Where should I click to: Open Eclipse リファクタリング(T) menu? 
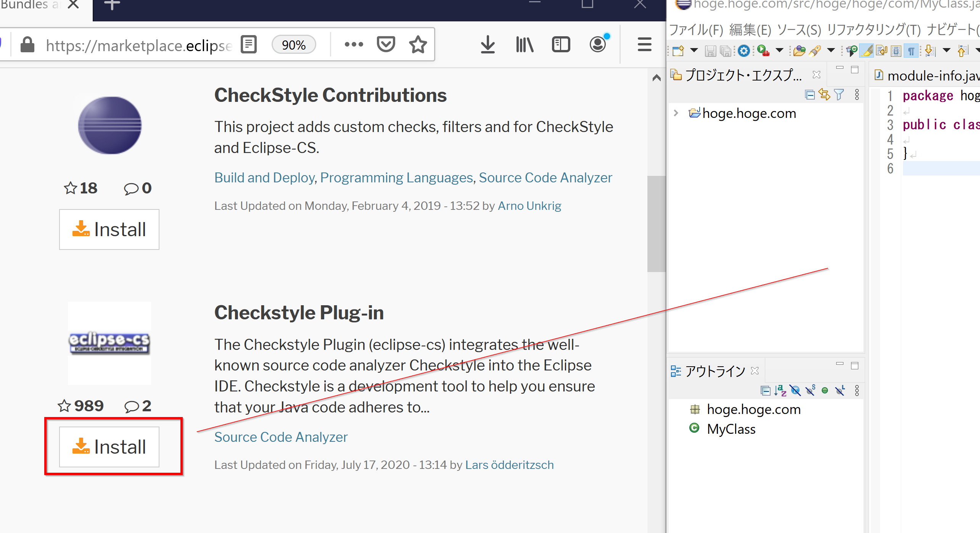[874, 30]
